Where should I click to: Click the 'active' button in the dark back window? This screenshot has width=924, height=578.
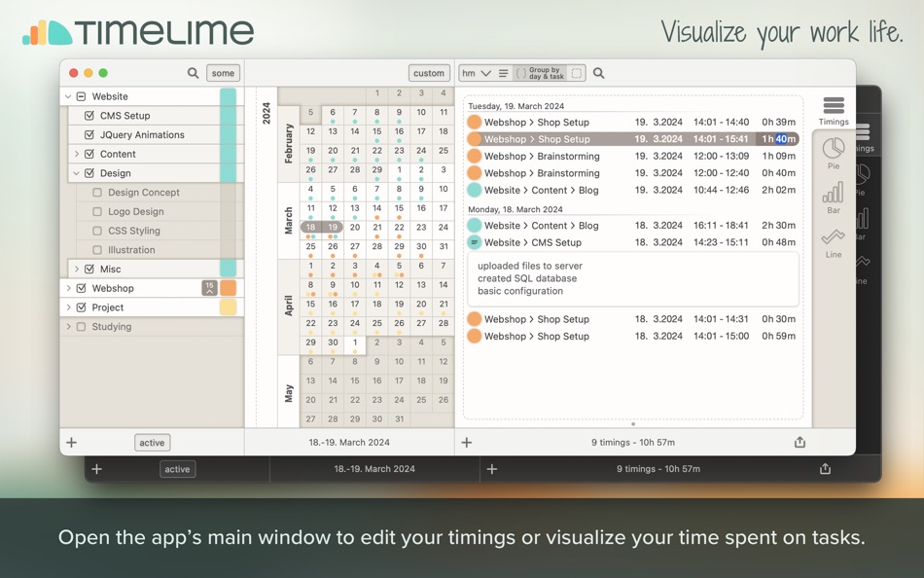click(177, 469)
